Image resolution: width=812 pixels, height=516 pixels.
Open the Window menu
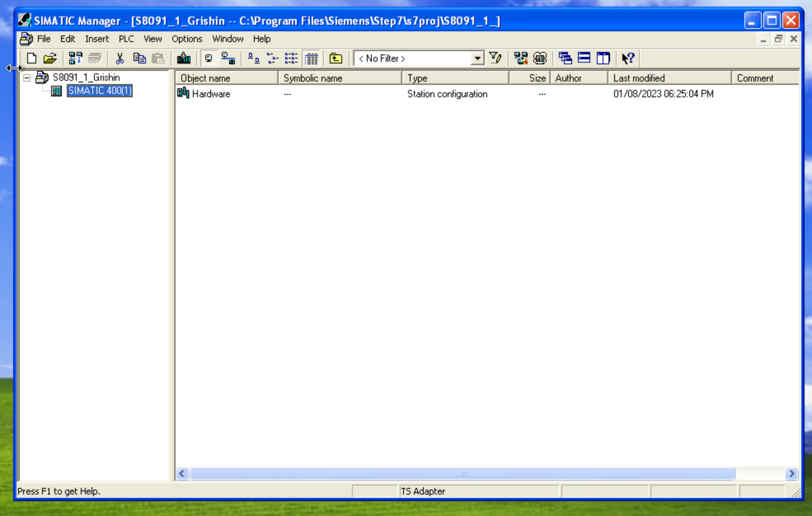click(x=228, y=39)
